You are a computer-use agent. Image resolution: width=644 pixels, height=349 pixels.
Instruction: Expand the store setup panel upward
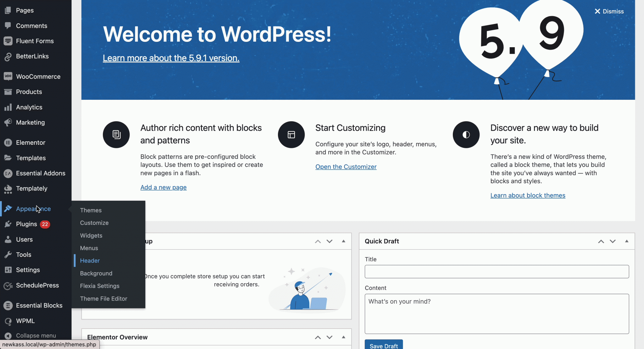[x=318, y=241]
